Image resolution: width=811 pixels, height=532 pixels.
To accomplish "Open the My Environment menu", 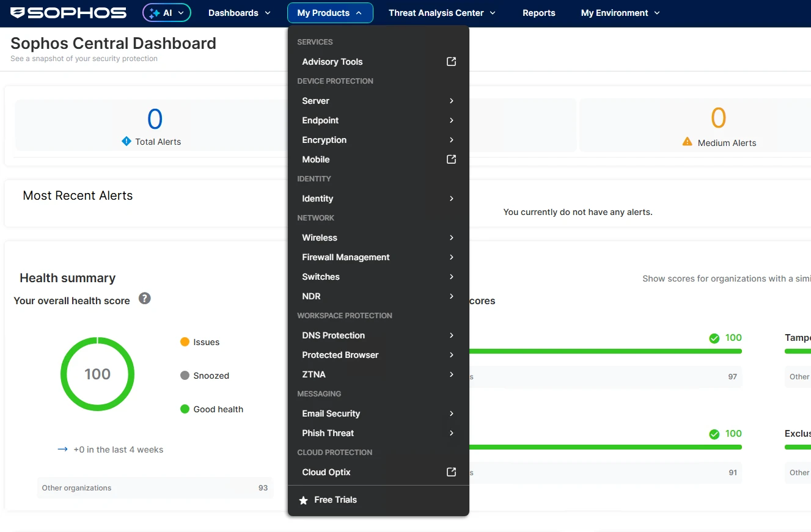I will click(x=620, y=13).
